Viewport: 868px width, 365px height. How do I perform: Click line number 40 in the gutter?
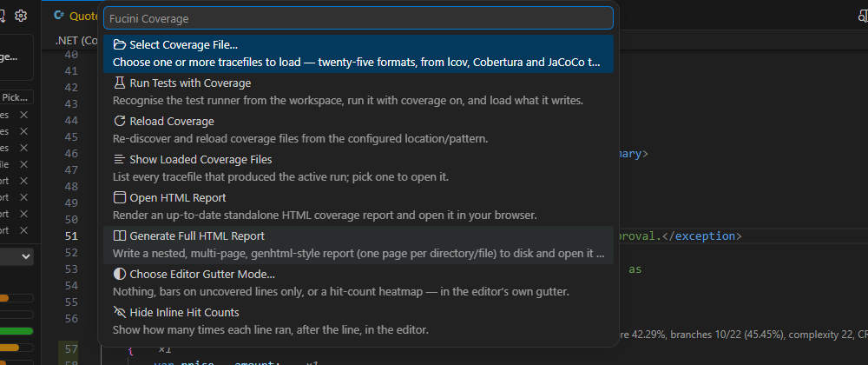(x=71, y=55)
